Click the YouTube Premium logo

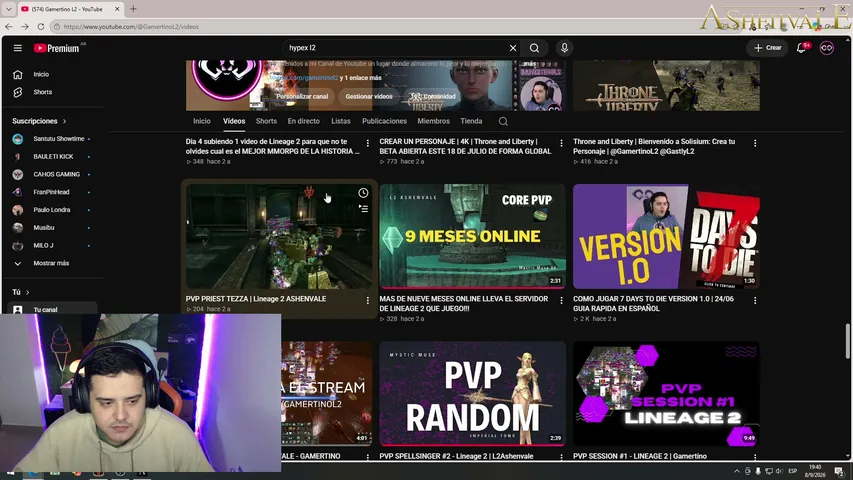[x=57, y=48]
